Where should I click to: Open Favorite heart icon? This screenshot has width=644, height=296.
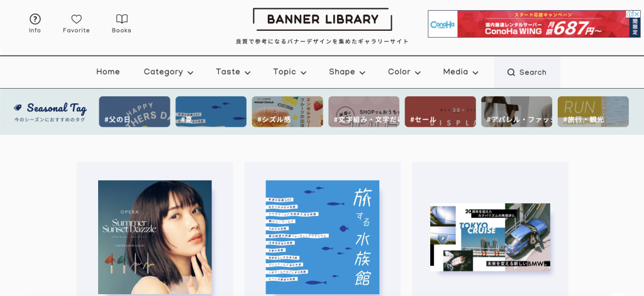pos(76,20)
